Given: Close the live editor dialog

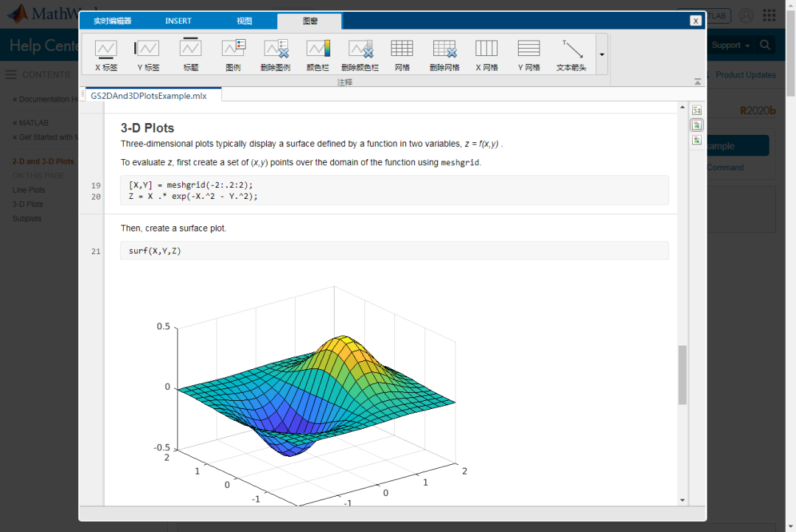Looking at the screenshot, I should (696, 21).
